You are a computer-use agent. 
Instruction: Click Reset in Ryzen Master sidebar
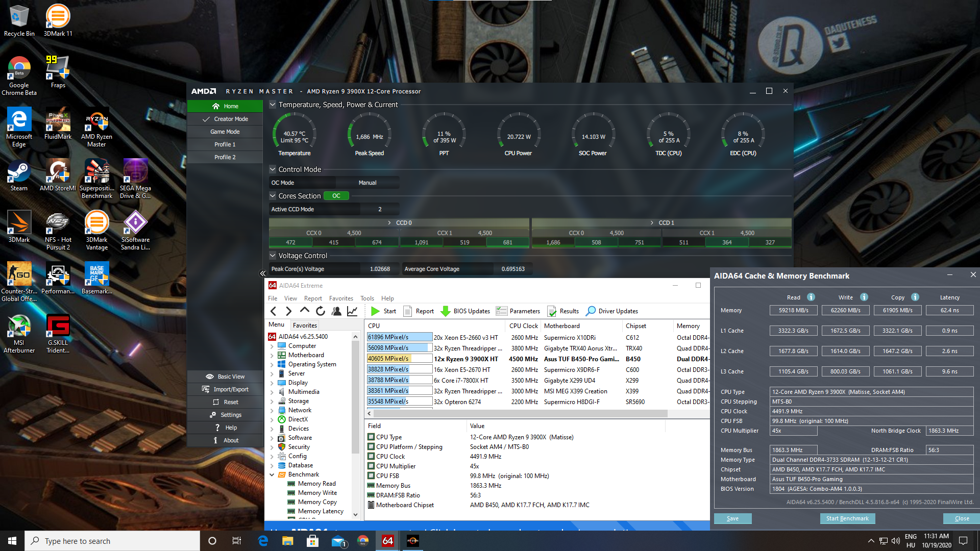[225, 402]
